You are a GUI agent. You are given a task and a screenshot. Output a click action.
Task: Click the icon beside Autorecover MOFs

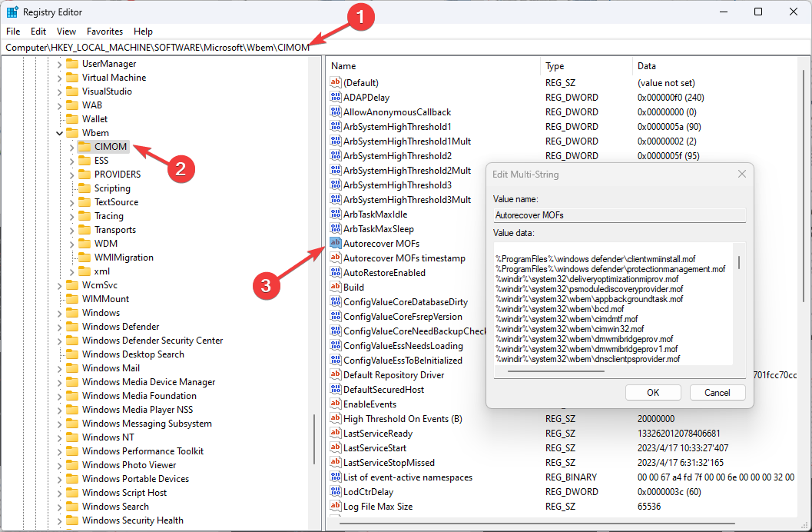point(336,243)
